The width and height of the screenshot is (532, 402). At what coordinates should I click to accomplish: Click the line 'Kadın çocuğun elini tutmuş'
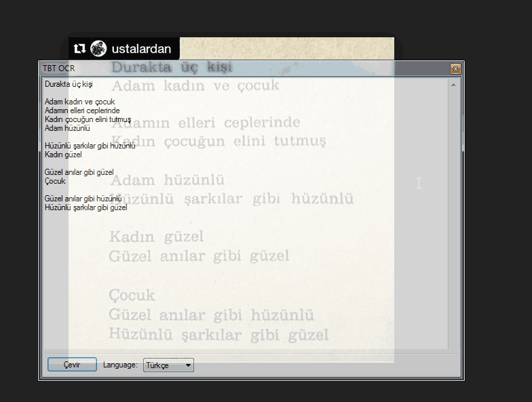(88, 119)
